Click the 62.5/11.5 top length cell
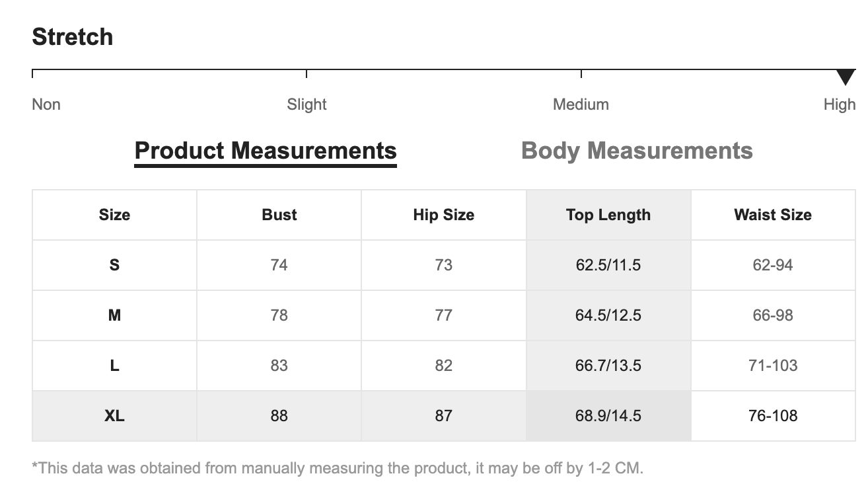The width and height of the screenshot is (868, 484). 608,265
